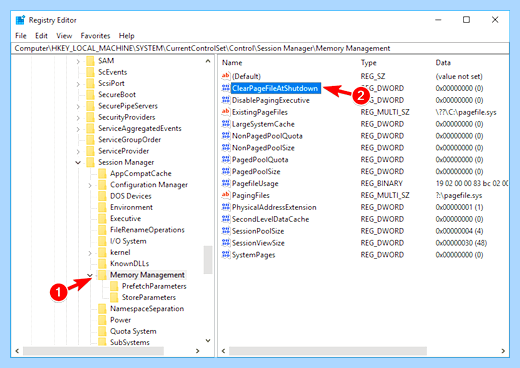Click the PhysicalAddressExtension DWORD icon
The width and height of the screenshot is (520, 368).
click(x=226, y=207)
